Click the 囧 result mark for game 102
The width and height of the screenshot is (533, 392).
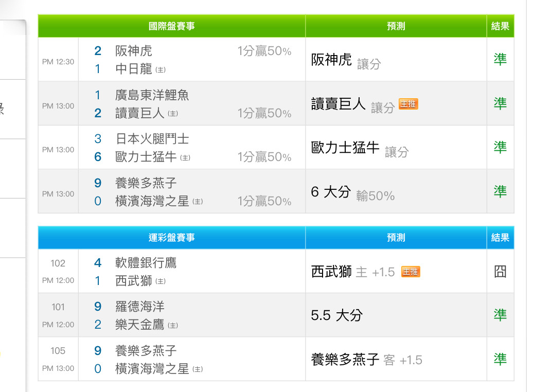click(x=500, y=272)
